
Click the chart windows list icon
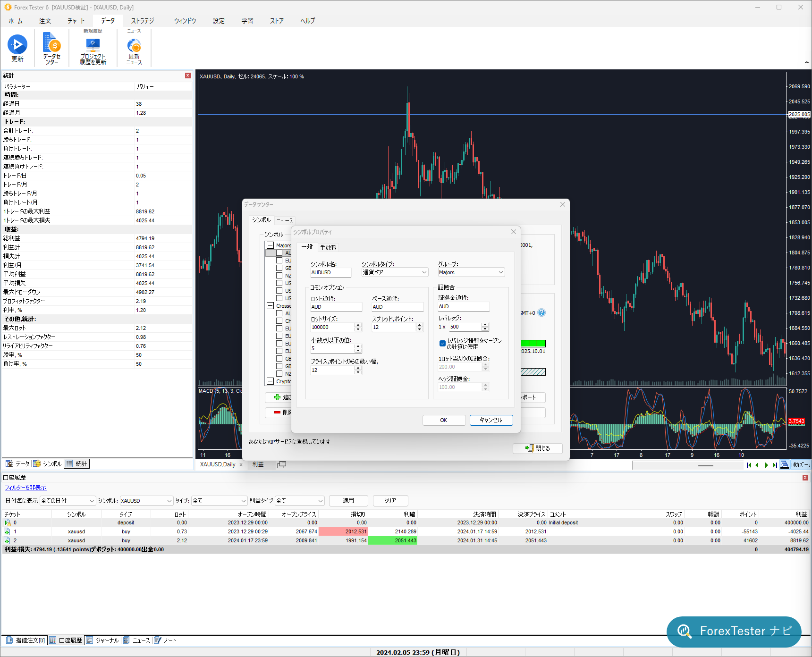click(x=281, y=464)
